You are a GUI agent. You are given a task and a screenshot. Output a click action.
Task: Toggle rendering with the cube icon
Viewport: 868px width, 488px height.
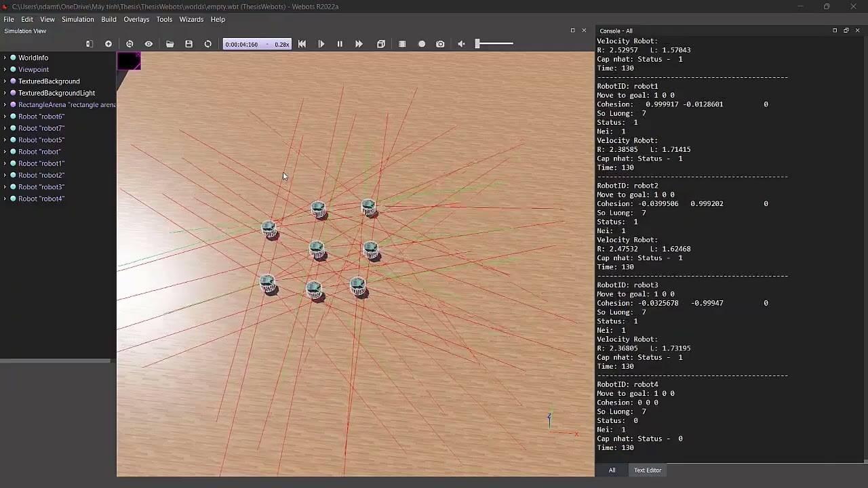[x=381, y=44]
